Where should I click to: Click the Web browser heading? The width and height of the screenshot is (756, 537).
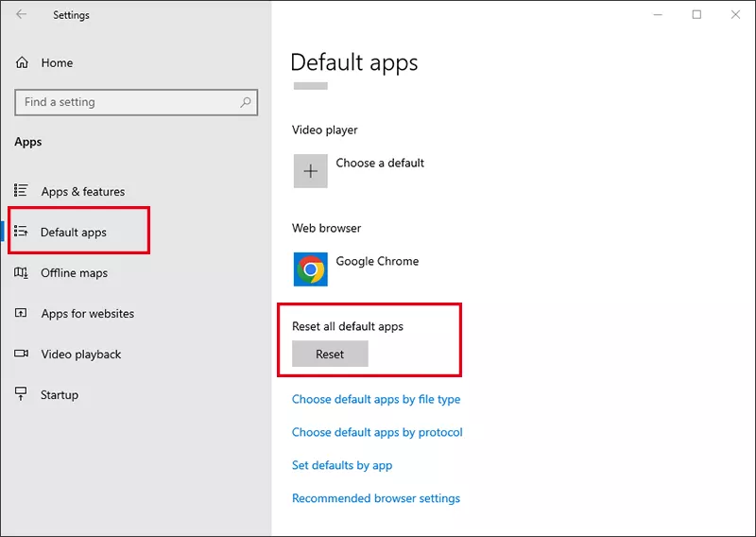tap(326, 228)
